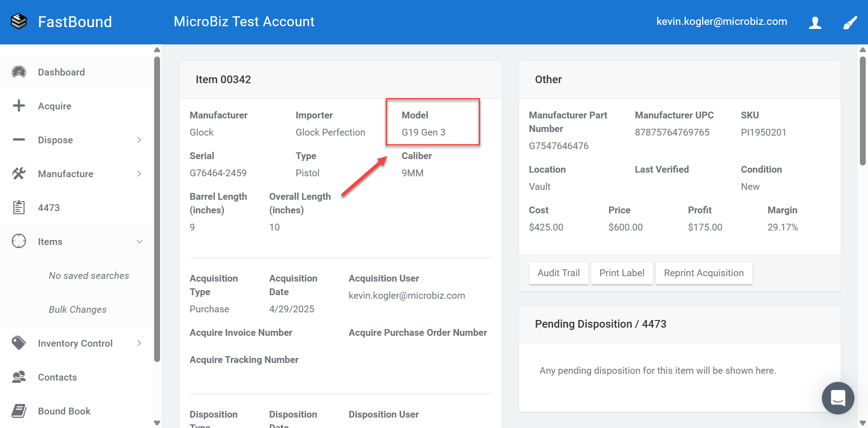Click the Purchase acquisition type value
868x428 pixels.
[209, 309]
